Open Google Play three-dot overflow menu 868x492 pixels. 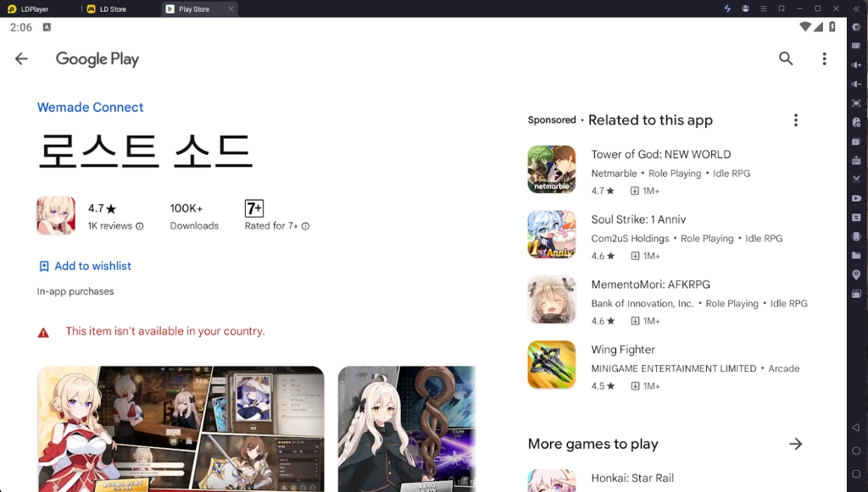pyautogui.click(x=824, y=58)
